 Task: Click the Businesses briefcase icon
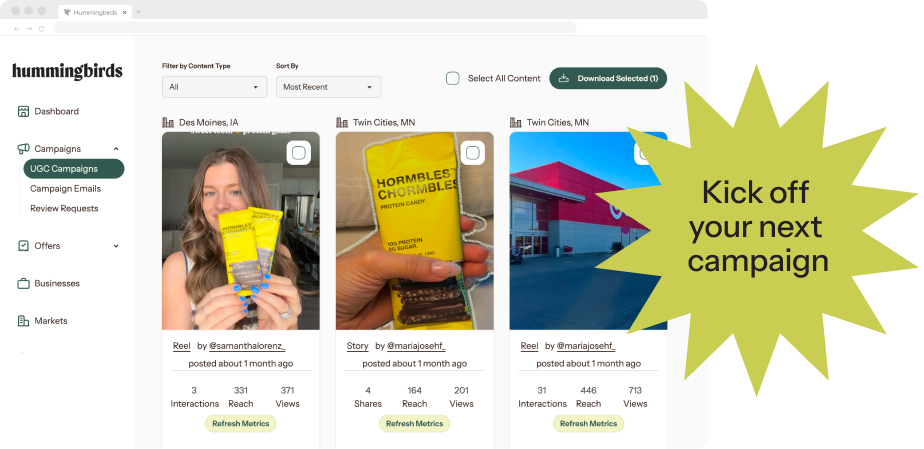pyautogui.click(x=23, y=283)
